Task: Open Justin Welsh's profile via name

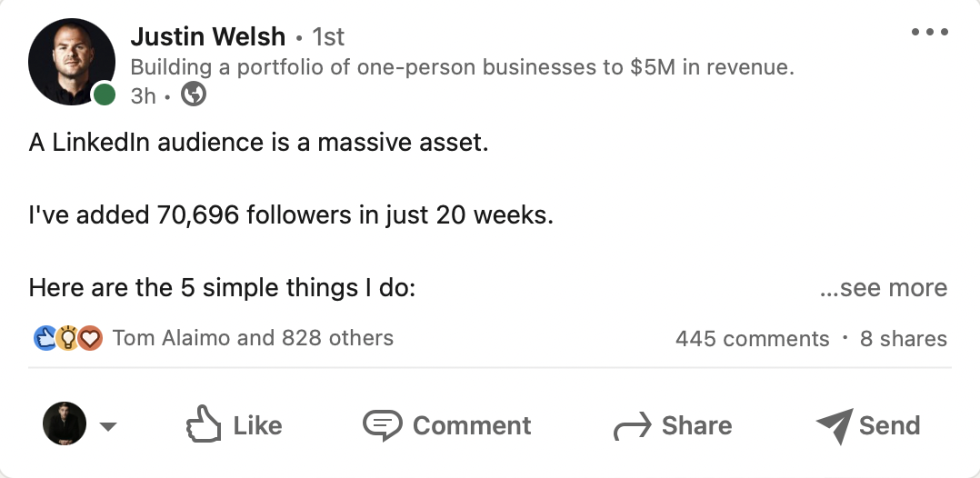Action: [x=207, y=37]
